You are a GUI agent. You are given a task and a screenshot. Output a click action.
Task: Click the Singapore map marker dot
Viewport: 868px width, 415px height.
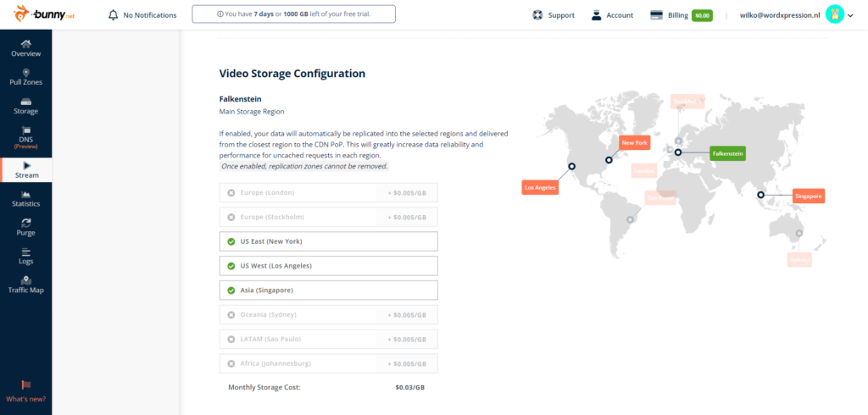click(760, 195)
